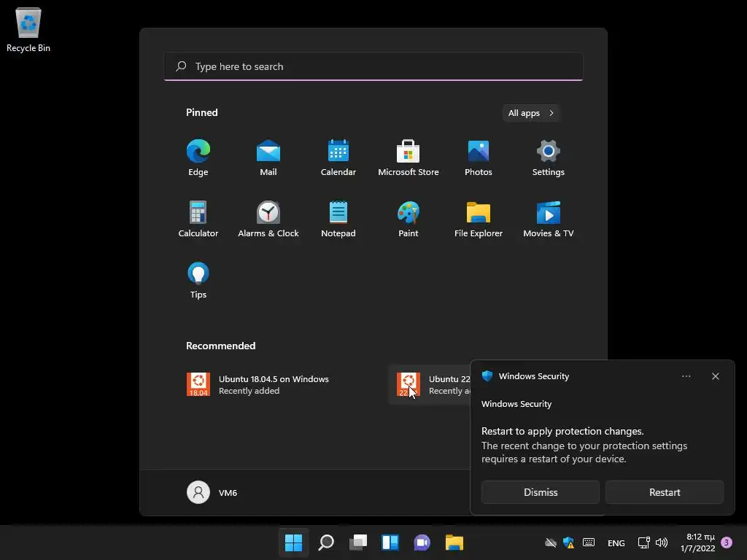
Task: Click the Windows Security tray icon
Action: coord(568,542)
